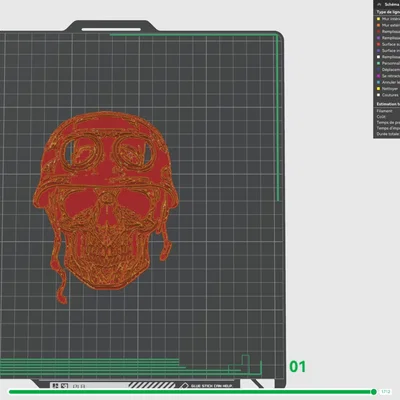The image size is (400, 400).
Task: Toggle the Nettoyer wipe legend entry
Action: pos(387,89)
